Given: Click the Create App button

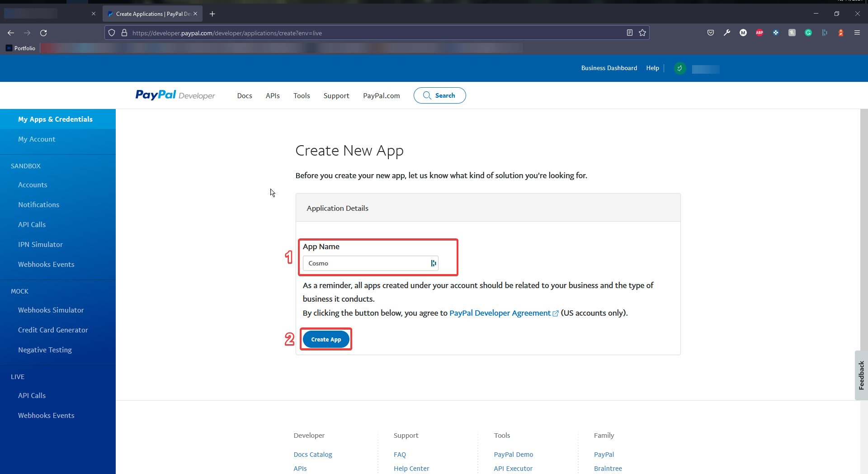Looking at the screenshot, I should pos(326,339).
